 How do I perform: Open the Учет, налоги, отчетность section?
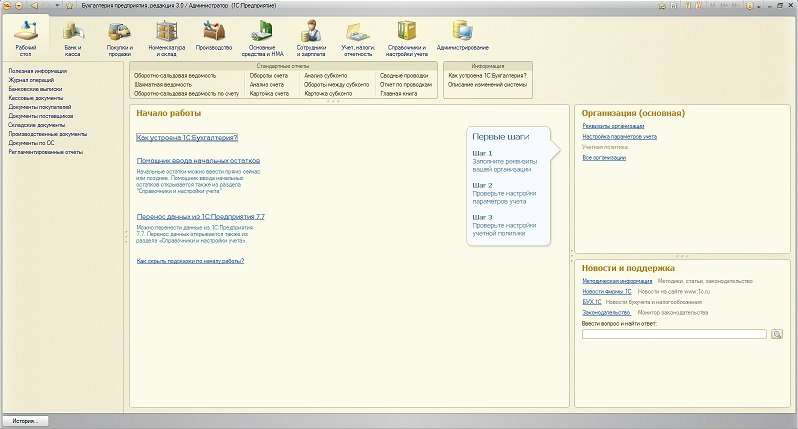(x=358, y=39)
